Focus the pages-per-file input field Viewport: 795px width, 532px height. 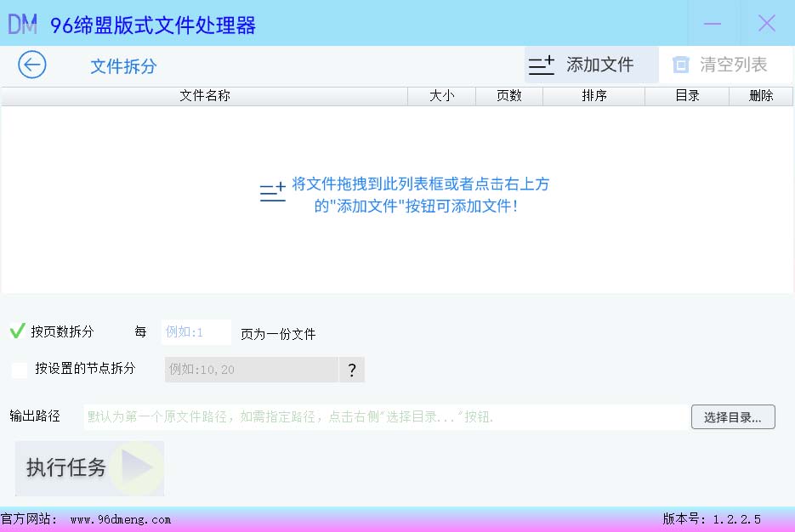[x=196, y=332]
